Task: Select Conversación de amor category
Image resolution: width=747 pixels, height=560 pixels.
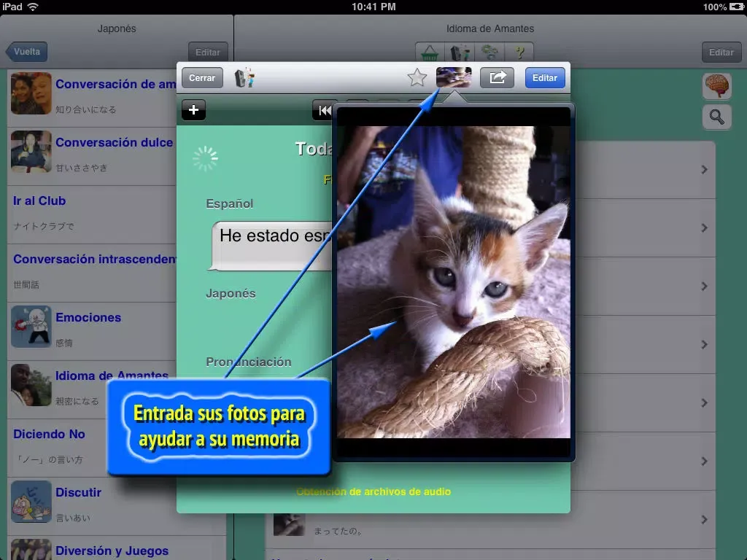Action: [93, 98]
